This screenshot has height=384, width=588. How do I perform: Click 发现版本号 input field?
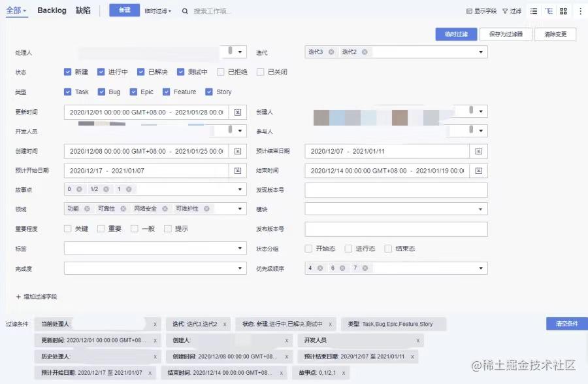[x=396, y=190]
